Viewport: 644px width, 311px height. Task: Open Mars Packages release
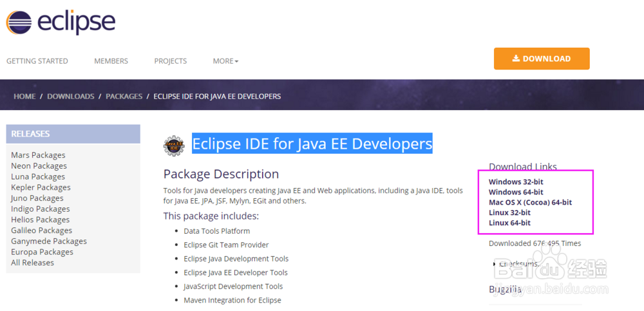[38, 155]
